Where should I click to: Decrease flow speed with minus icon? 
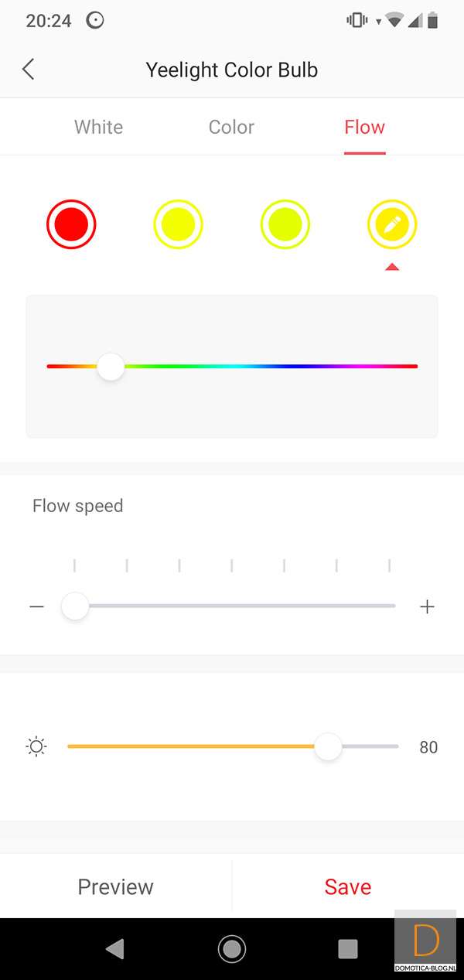coord(37,607)
